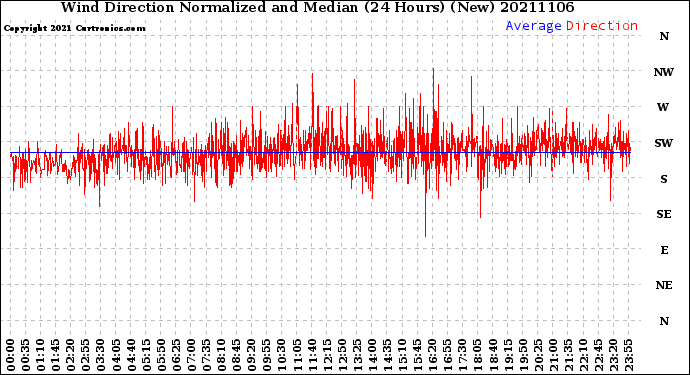Screen dimensions: 690x375
Task: Click the 18:05 time axis label
Action: point(478,355)
